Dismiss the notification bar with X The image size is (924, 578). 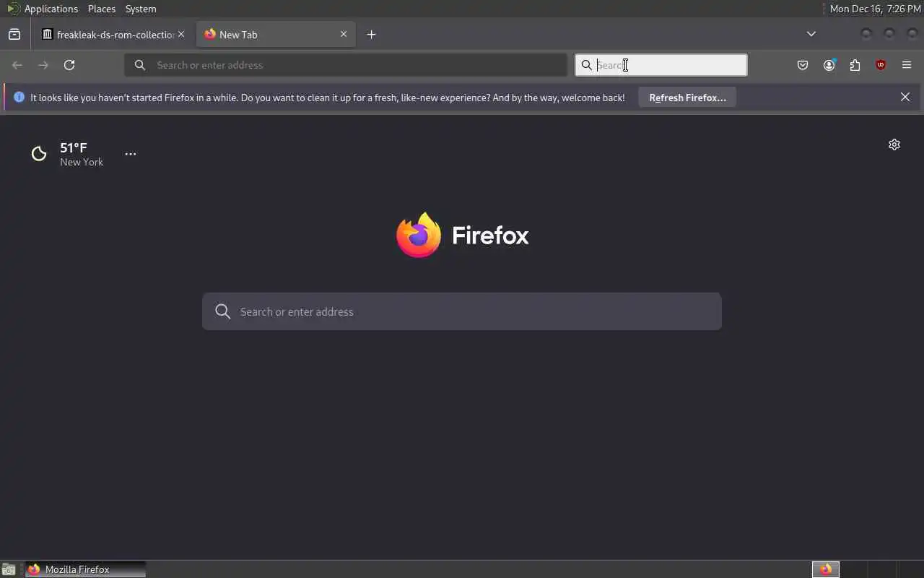coord(905,97)
